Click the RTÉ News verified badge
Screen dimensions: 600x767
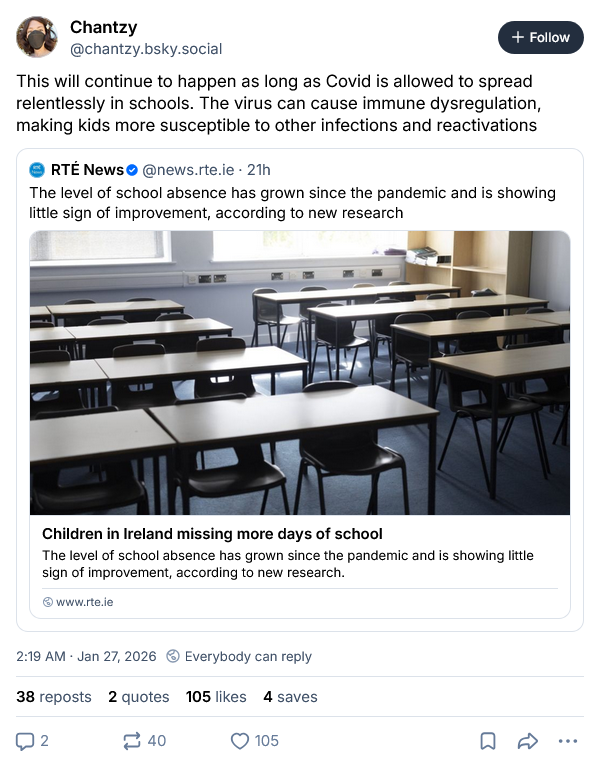[x=133, y=170]
